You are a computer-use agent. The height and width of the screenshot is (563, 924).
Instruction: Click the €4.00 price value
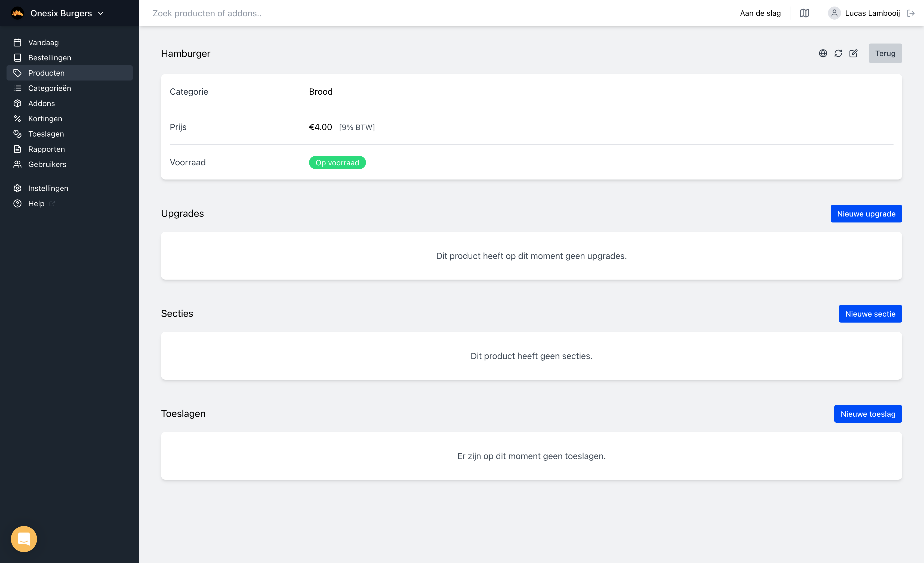pyautogui.click(x=320, y=127)
